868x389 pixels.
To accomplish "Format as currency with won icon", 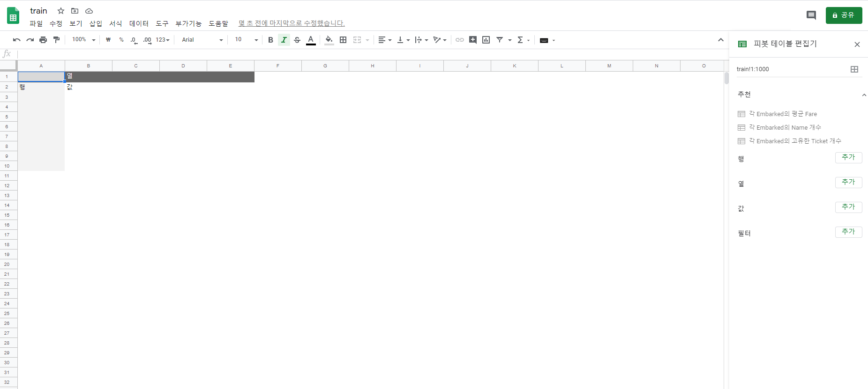I will [x=108, y=40].
